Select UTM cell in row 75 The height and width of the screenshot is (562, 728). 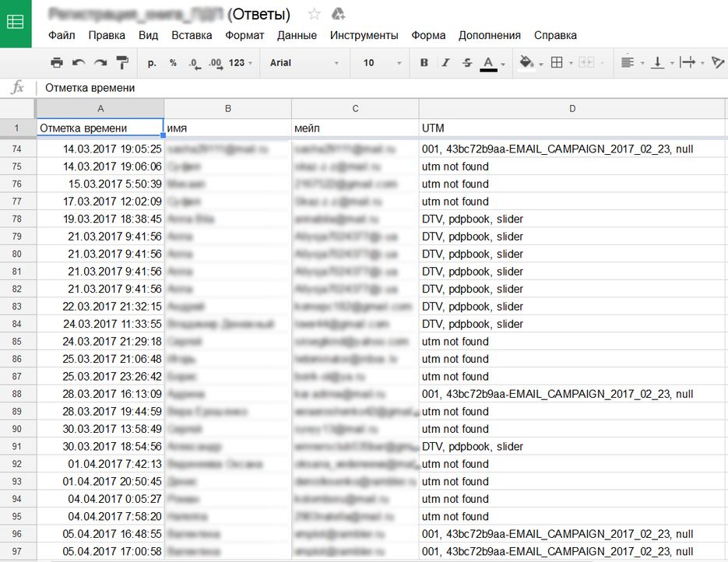(x=572, y=167)
